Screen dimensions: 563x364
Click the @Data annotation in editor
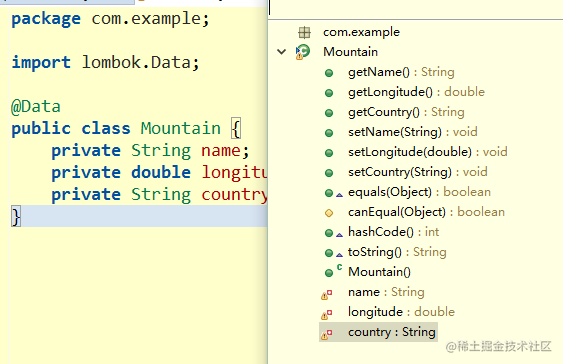(36, 107)
